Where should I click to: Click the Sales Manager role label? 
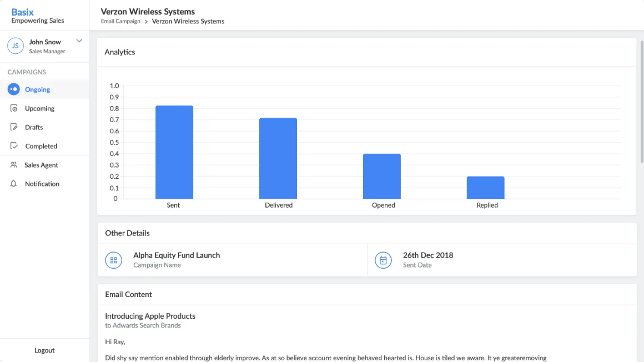tap(47, 52)
